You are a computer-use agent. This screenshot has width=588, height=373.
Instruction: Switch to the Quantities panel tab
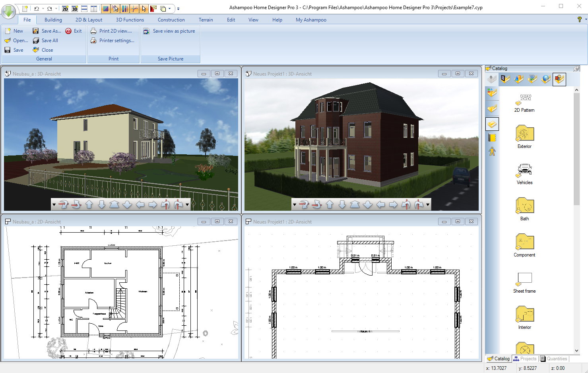coord(553,359)
